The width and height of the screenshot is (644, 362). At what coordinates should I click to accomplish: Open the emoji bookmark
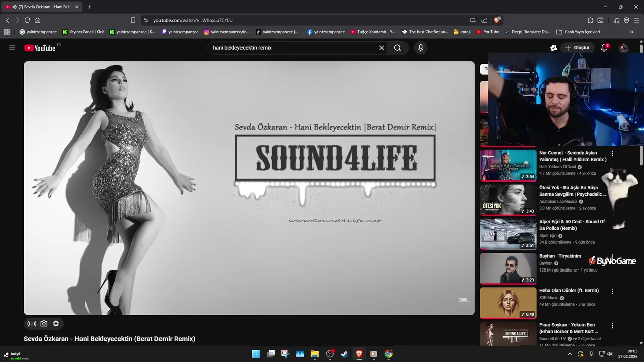[x=462, y=32]
